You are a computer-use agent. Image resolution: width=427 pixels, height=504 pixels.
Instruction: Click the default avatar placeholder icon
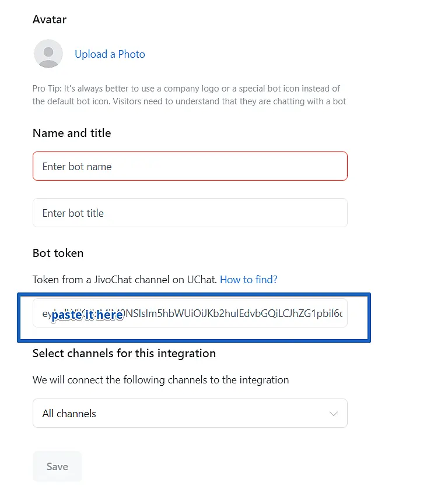click(48, 54)
